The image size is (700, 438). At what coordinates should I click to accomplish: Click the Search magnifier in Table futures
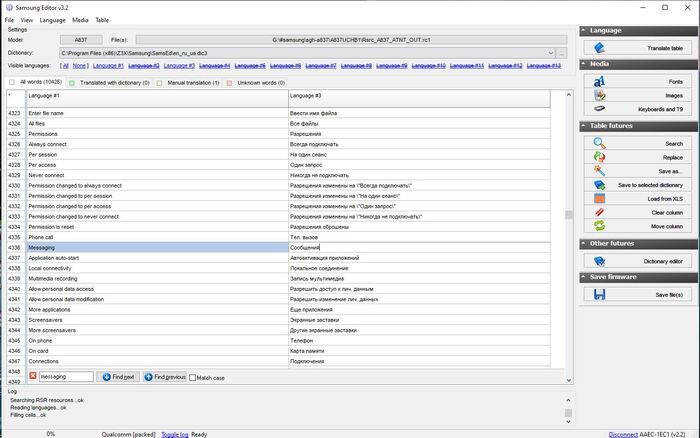point(599,143)
